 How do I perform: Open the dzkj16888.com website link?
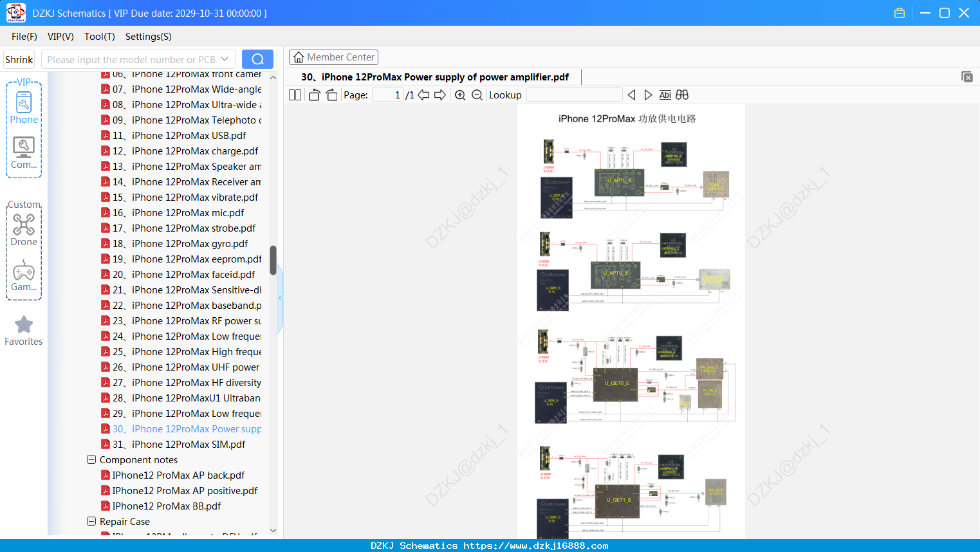pos(536,546)
